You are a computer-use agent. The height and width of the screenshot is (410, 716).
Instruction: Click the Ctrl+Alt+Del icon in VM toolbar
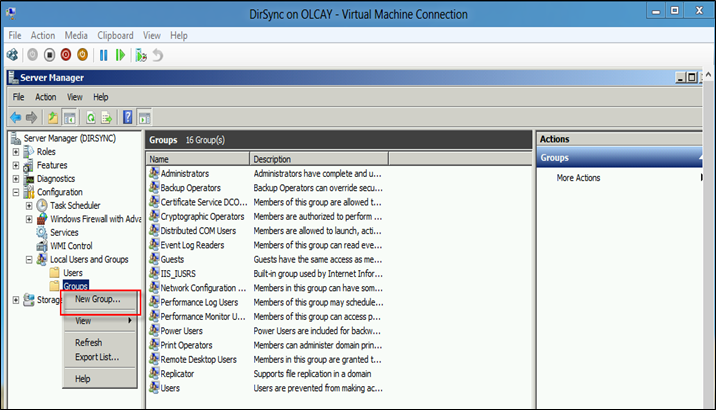coord(12,55)
